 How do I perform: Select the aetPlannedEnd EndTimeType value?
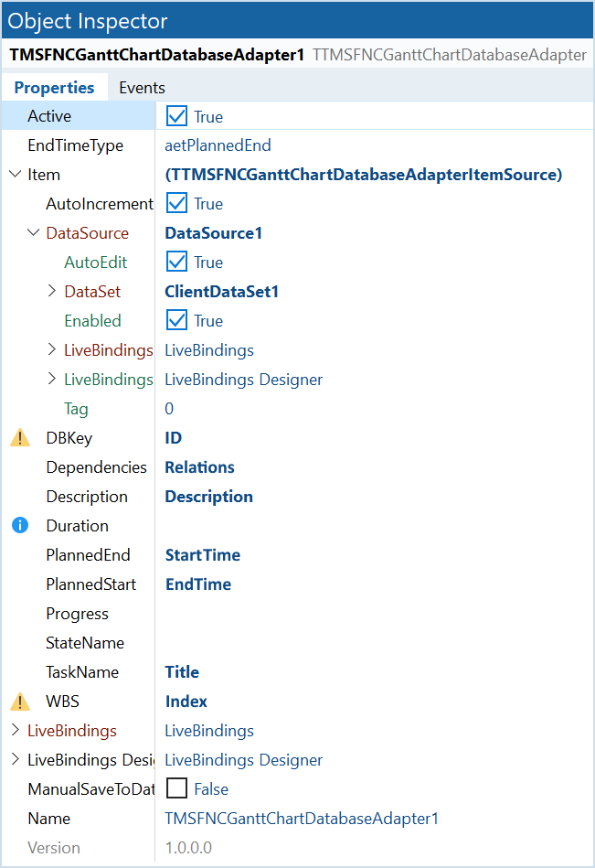(218, 145)
